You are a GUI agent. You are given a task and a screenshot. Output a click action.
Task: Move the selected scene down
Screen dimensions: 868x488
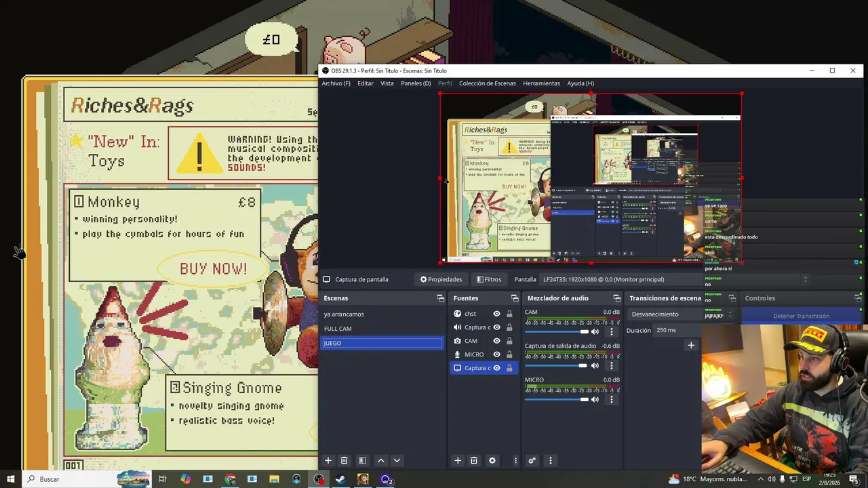click(397, 460)
